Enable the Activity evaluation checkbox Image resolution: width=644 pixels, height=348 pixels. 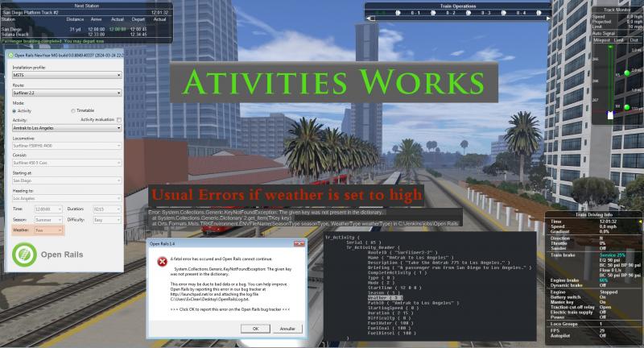119,119
